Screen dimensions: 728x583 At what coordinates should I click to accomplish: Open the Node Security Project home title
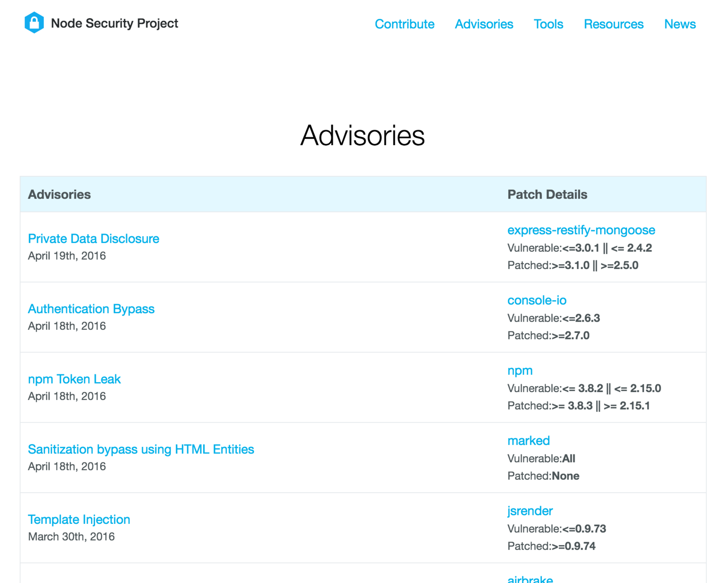pyautogui.click(x=114, y=23)
